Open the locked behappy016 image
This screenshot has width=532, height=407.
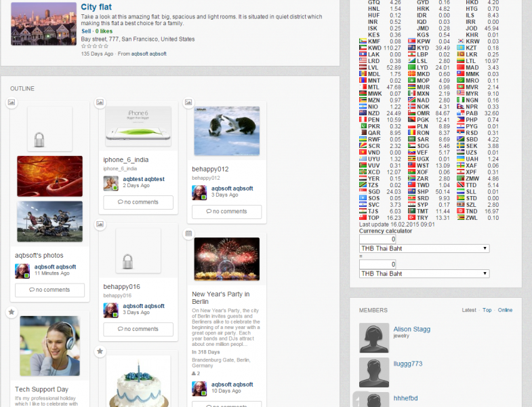[138, 251]
